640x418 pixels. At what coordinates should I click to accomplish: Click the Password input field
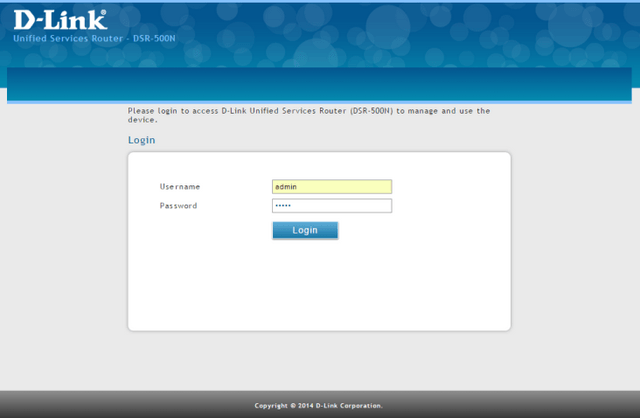tap(332, 206)
